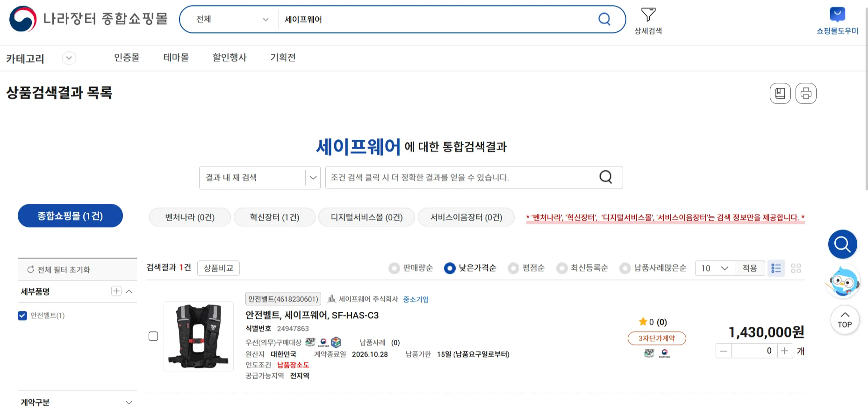Open the product title 안전벨트, 세이프웨어, SF-HAS-C3
Viewport: 868px width, 410px height.
(x=312, y=315)
